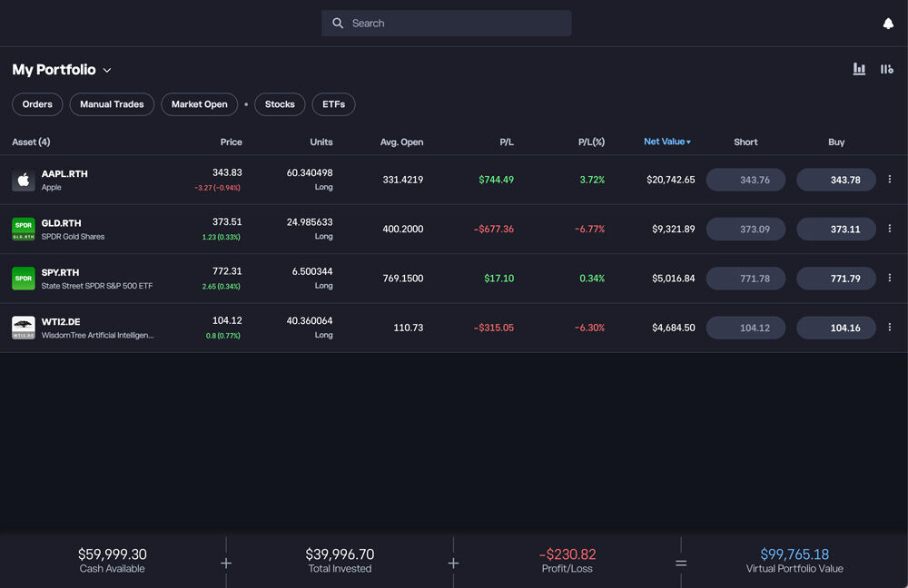
Task: Sort by Units column header
Action: pyautogui.click(x=321, y=142)
